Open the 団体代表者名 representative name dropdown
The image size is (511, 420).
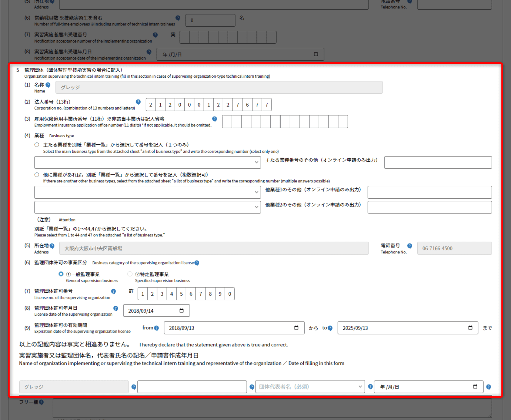point(310,387)
